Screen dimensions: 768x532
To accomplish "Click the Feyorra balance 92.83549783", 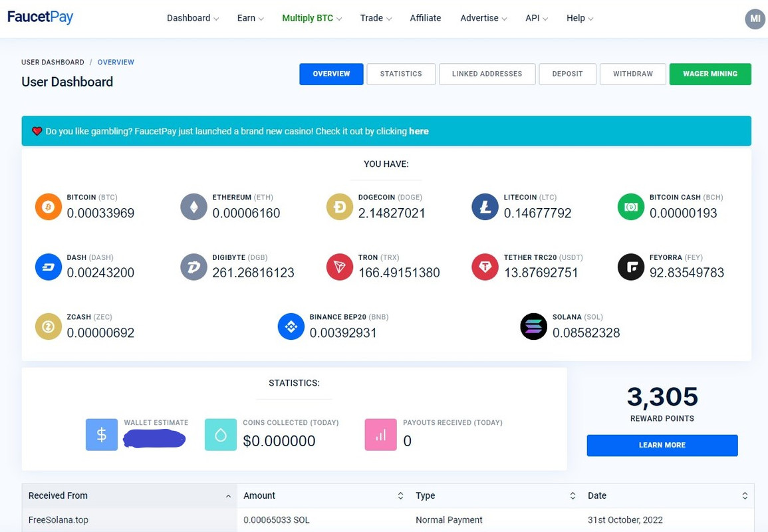I will 687,273.
